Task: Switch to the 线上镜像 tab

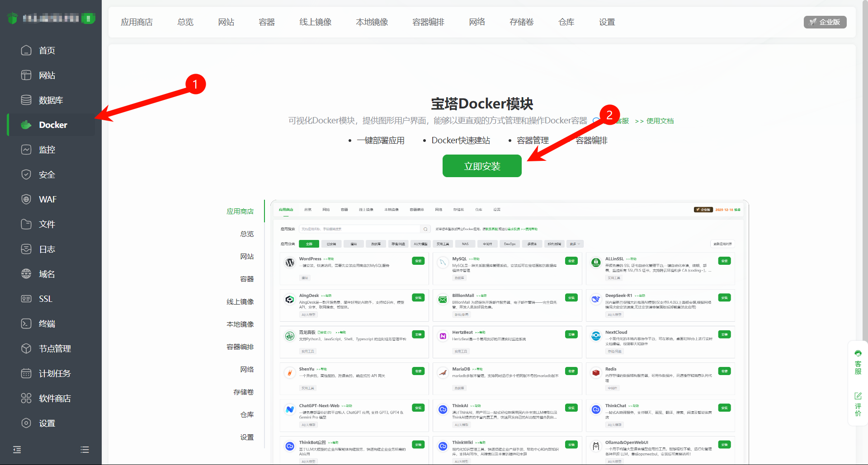Action: (316, 21)
